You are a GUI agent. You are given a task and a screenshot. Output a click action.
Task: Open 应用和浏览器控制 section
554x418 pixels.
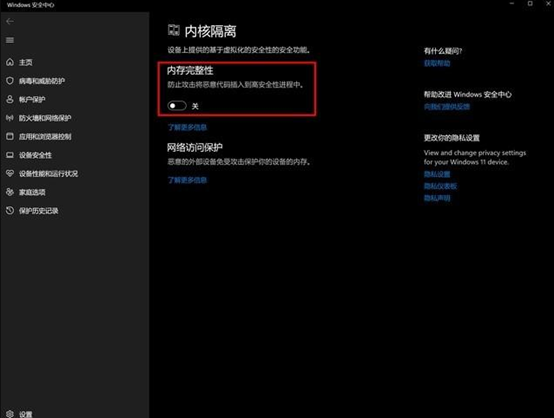coord(45,137)
